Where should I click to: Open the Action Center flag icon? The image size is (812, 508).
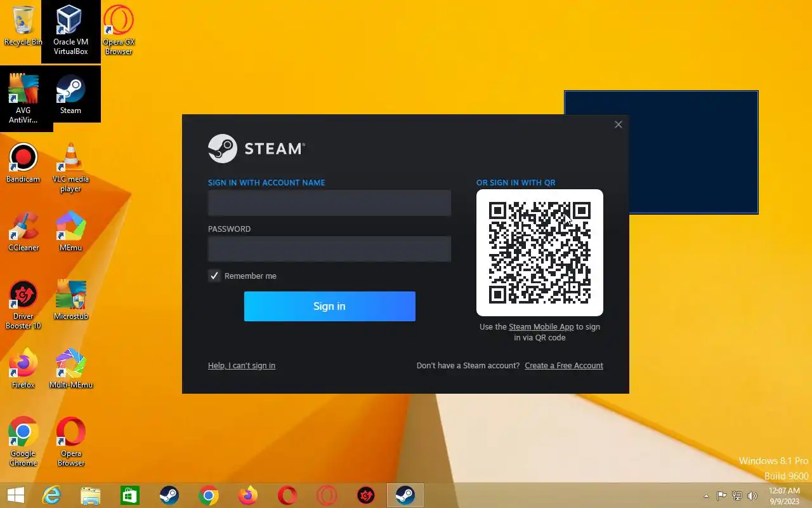pyautogui.click(x=722, y=496)
